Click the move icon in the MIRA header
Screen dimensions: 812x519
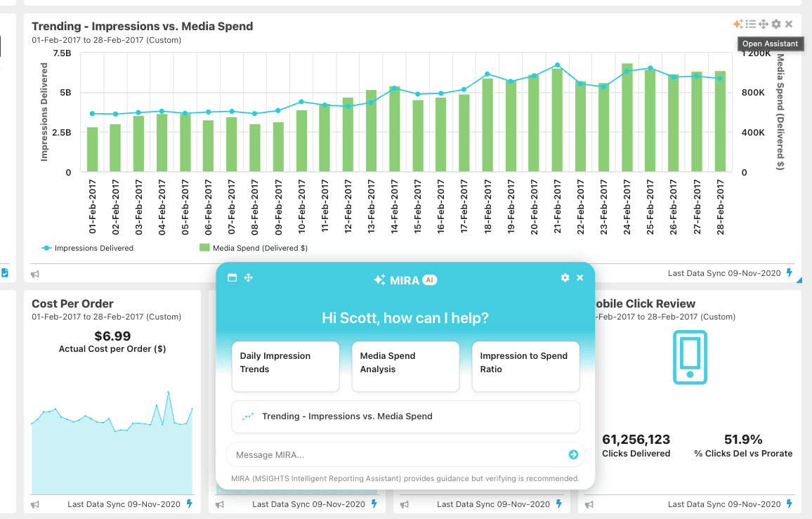coord(249,277)
